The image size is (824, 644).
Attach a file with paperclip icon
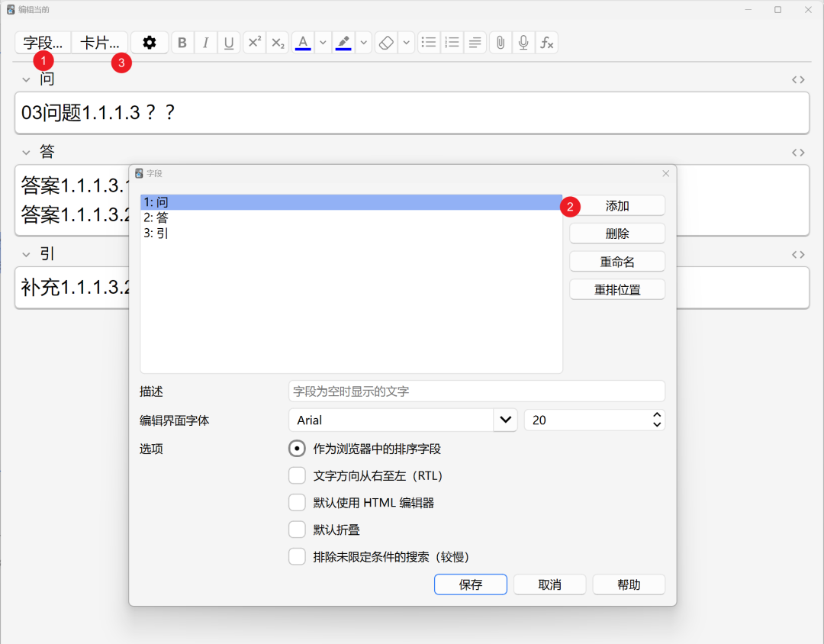(501, 43)
